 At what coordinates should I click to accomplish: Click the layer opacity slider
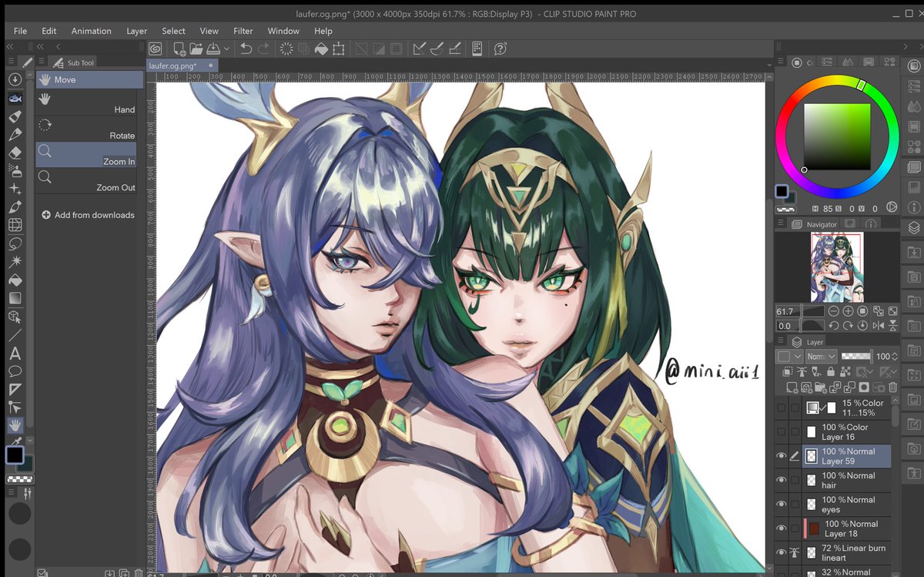click(x=856, y=357)
